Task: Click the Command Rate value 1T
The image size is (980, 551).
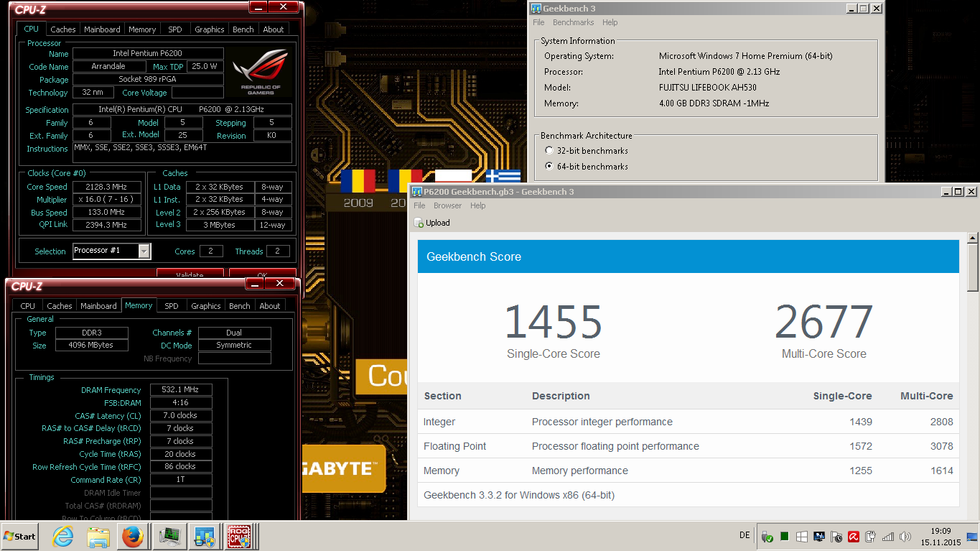Action: 181,480
